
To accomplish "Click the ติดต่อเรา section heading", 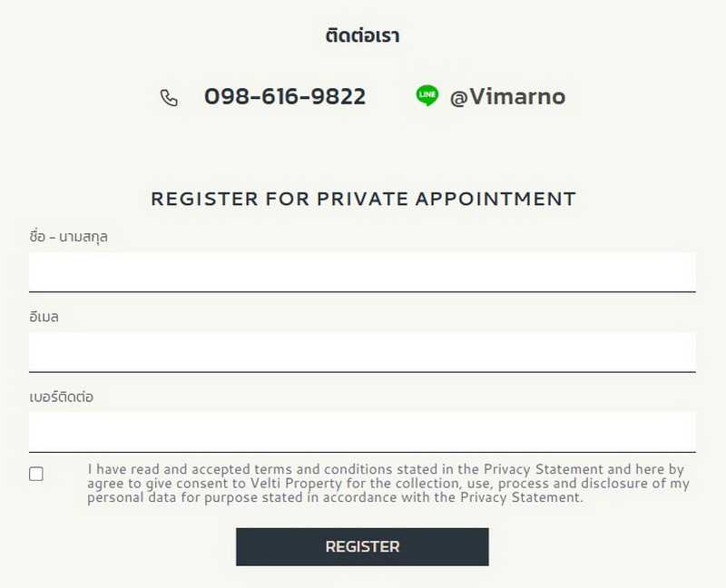I will point(362,35).
